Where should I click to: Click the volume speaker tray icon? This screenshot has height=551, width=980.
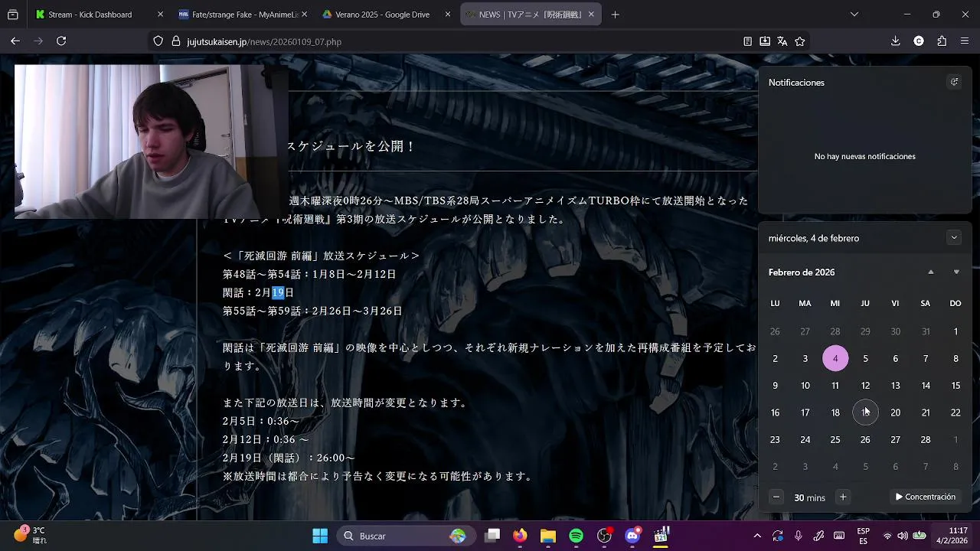(x=903, y=536)
